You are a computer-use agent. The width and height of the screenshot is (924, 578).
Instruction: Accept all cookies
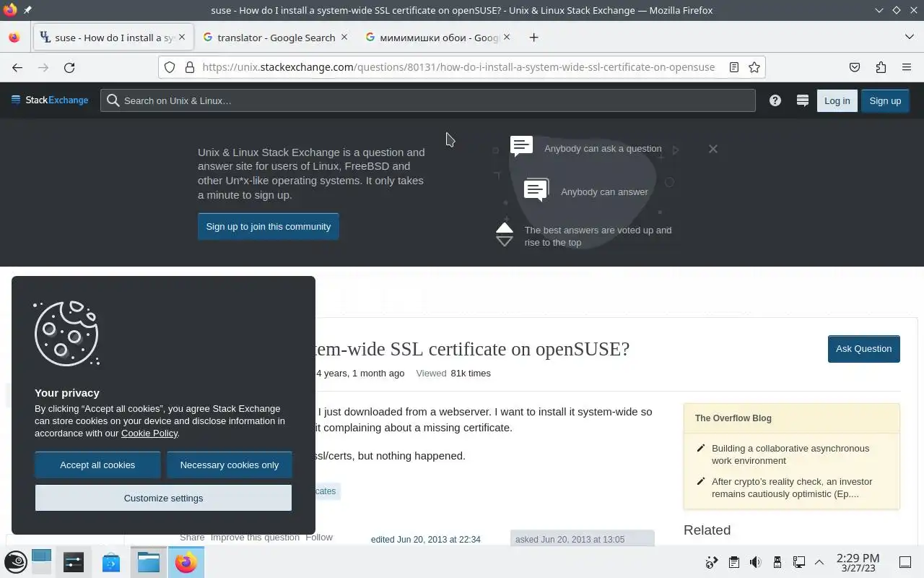(97, 465)
